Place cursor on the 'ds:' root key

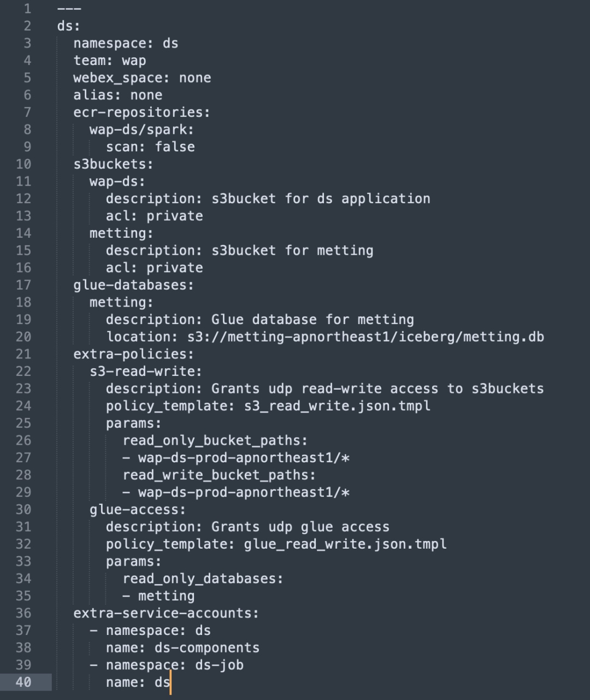point(69,26)
